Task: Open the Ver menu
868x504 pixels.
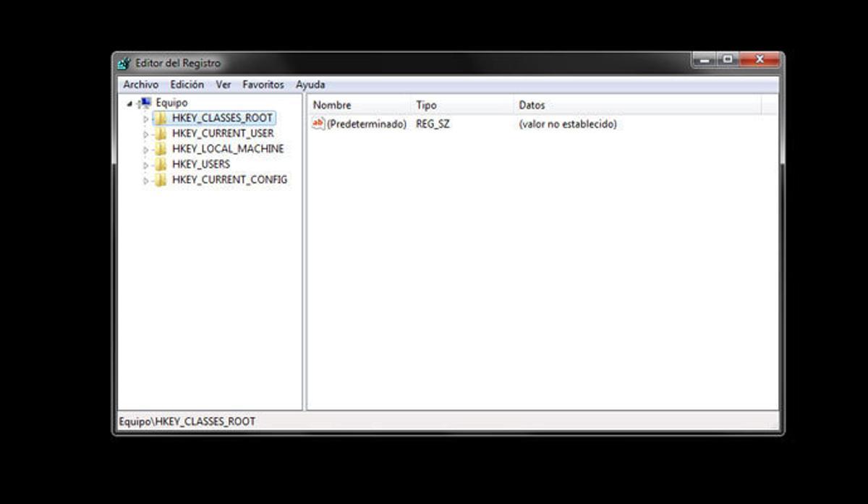Action: [223, 84]
